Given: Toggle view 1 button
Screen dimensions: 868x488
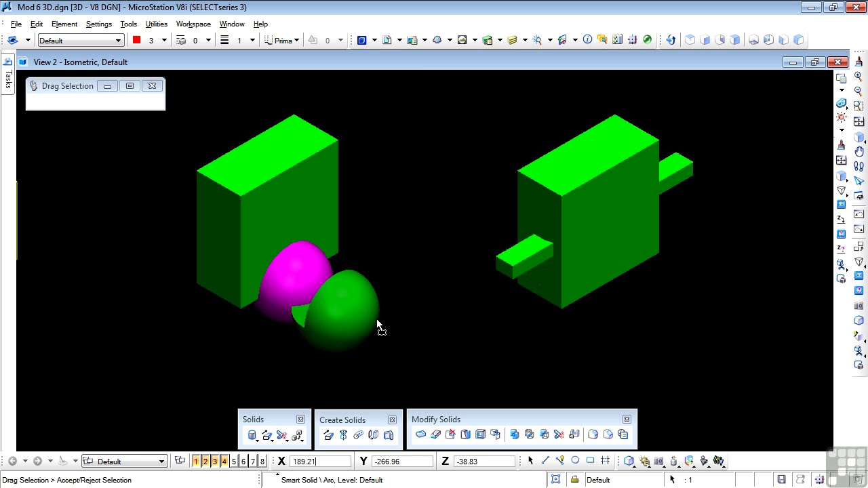Looking at the screenshot, I should pyautogui.click(x=196, y=462).
